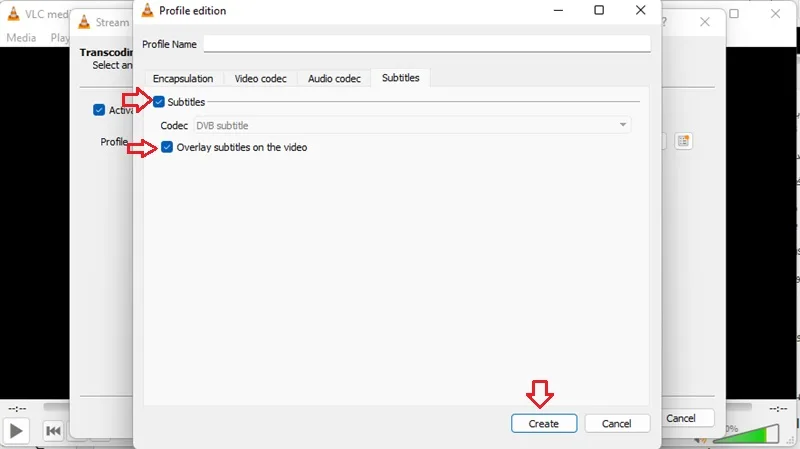Viewport: 800px width, 449px height.
Task: Click the profile list icon in the Stream window
Action: [683, 141]
